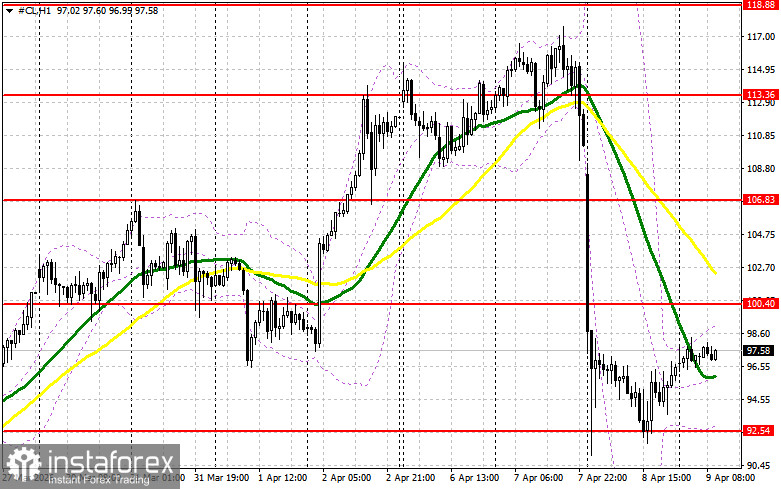Viewport: 781px width, 489px height.
Task: Select the #CL,H1 symbol label
Action: (34, 10)
